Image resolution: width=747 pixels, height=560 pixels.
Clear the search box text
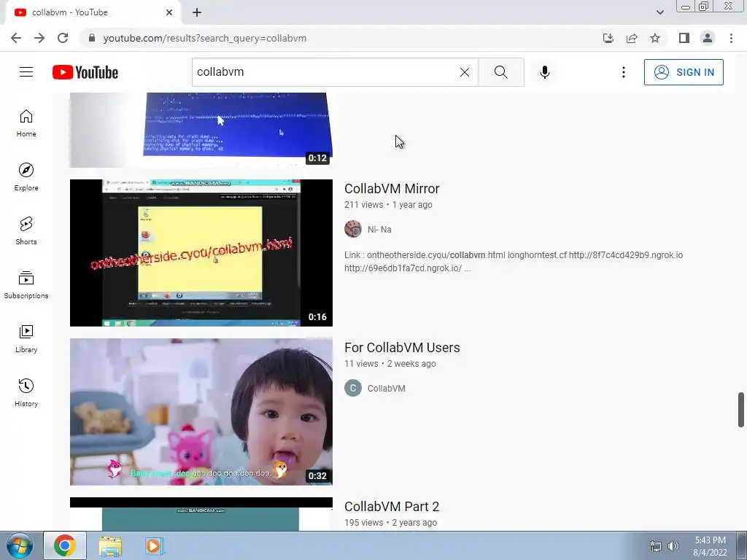[465, 72]
